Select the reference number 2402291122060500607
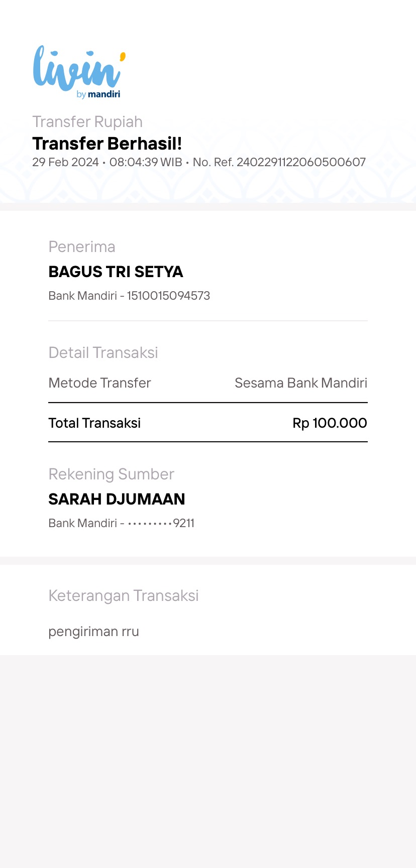Image resolution: width=416 pixels, height=868 pixels. pyautogui.click(x=301, y=162)
